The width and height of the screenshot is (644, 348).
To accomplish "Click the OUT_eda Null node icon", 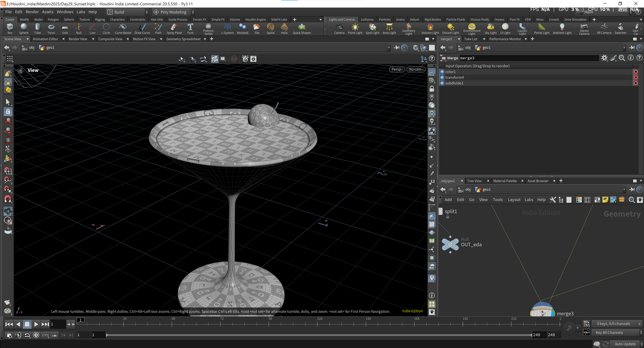I will [450, 244].
